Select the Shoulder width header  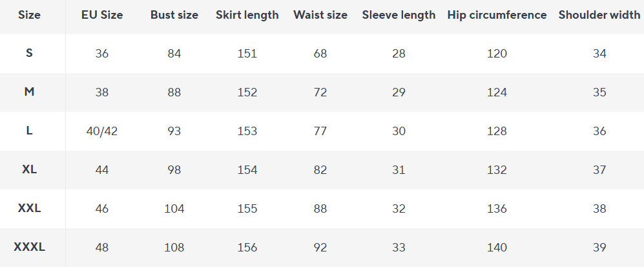[599, 15]
